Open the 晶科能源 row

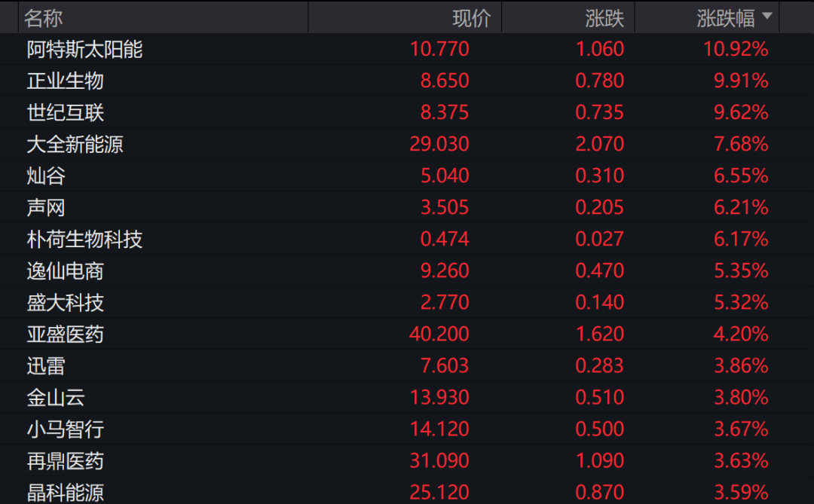[x=66, y=493]
